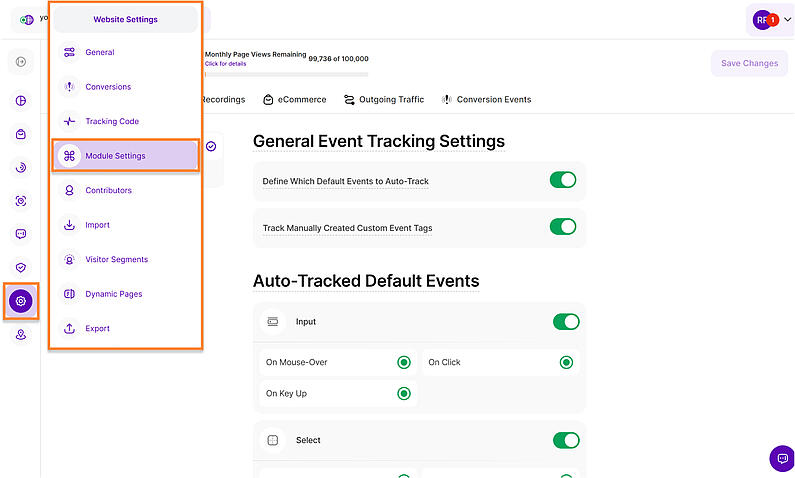
Task: Click the Import download icon
Action: point(69,225)
